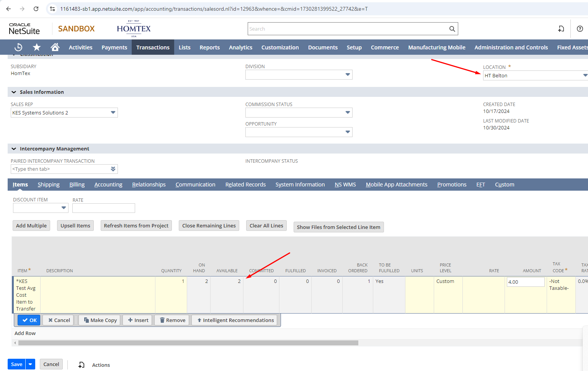The height and width of the screenshot is (371, 588).
Task: Switch to Mobile App Attachments tab
Action: pos(397,185)
